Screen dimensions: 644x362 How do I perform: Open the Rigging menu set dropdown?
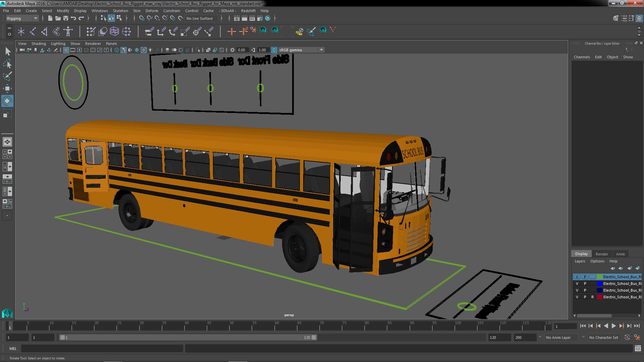(x=22, y=18)
